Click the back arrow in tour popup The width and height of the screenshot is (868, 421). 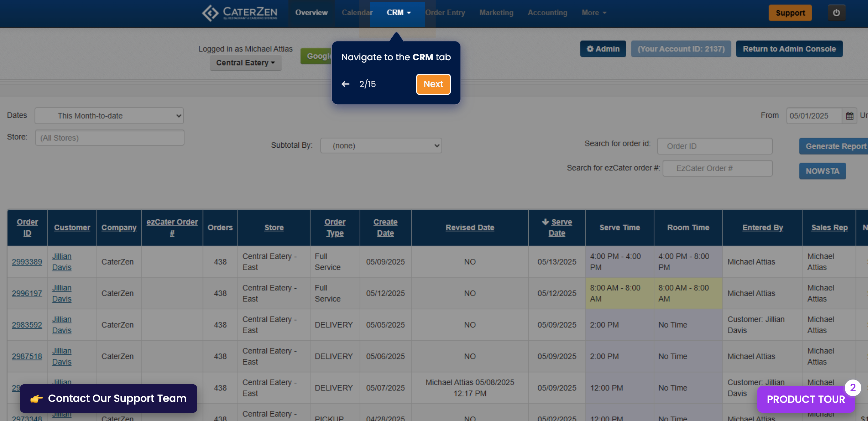click(345, 84)
